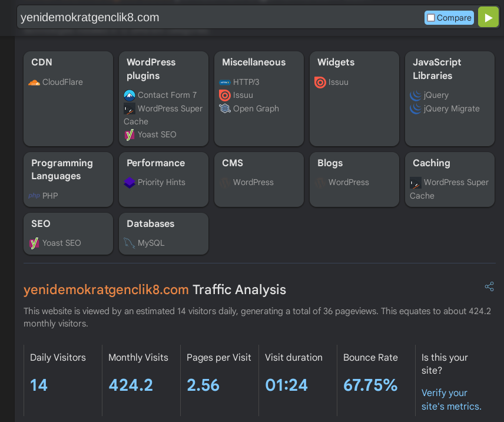Click the Performance card title
The width and height of the screenshot is (504, 422).
[156, 163]
